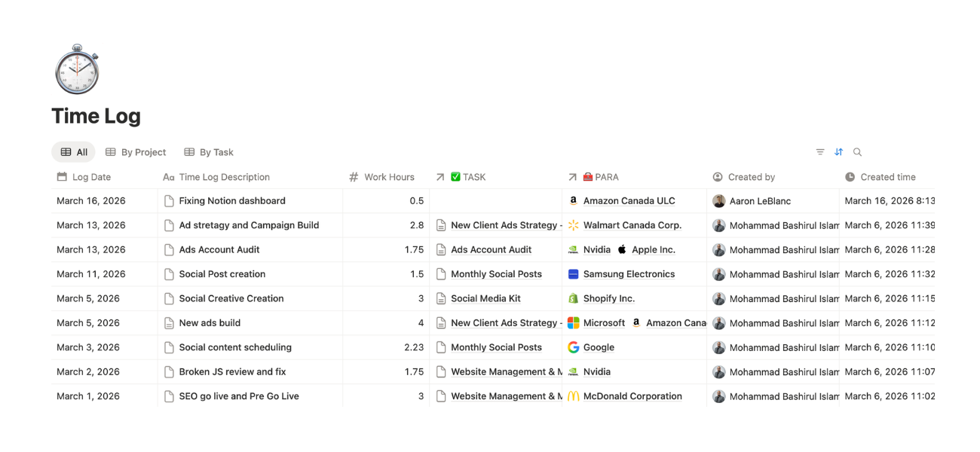Click March 16, 2026 8:13 created time cell
This screenshot has height=452, width=980.
pos(887,201)
